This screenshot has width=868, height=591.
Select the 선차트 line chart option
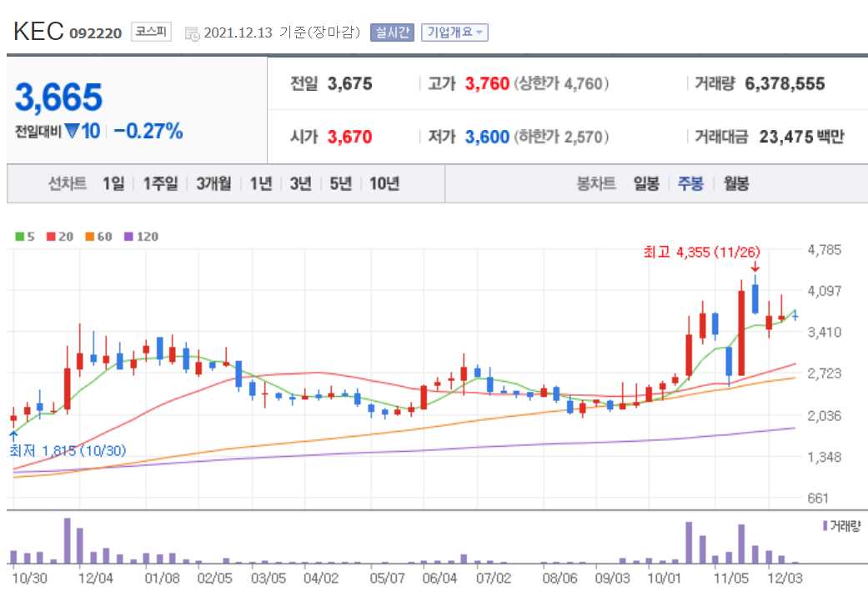67,183
